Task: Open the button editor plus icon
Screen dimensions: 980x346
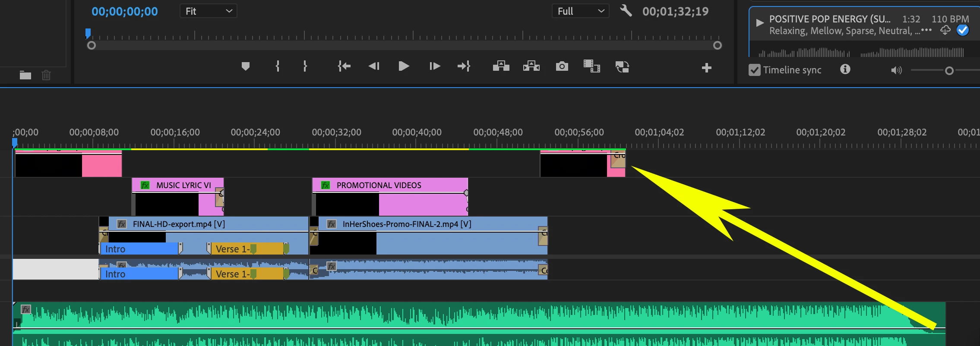Action: point(707,68)
